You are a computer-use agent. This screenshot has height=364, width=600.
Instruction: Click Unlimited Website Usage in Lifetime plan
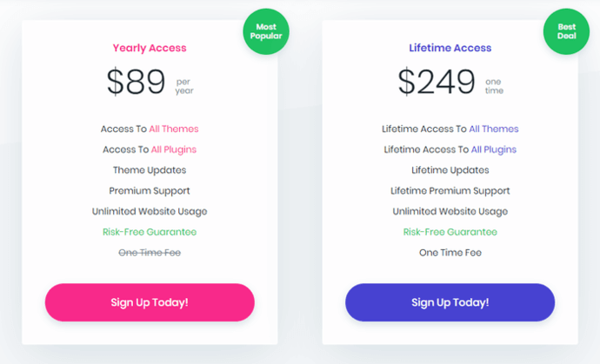(450, 211)
